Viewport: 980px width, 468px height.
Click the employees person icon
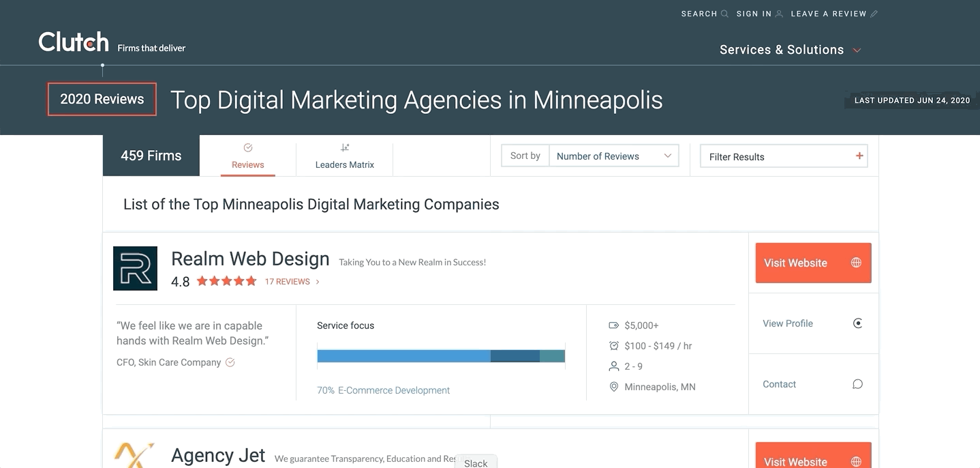(613, 366)
